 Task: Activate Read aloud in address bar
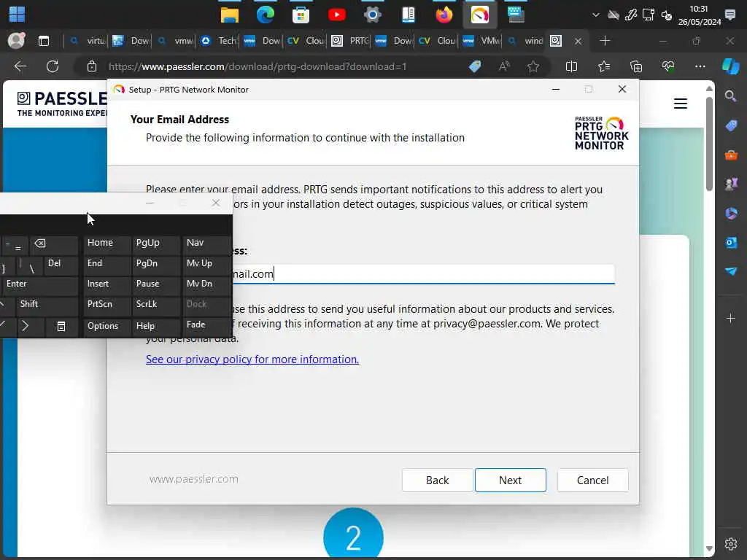point(504,66)
